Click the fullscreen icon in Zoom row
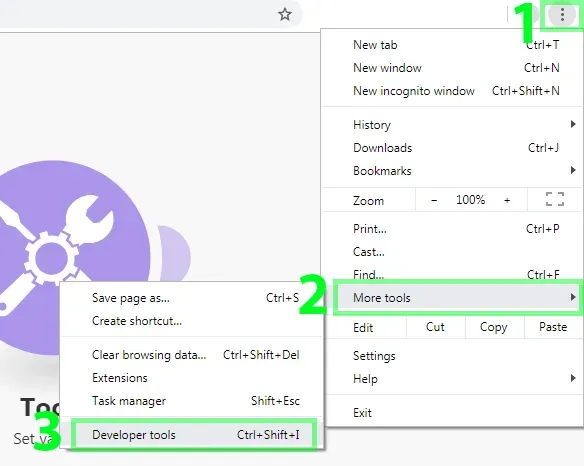 555,199
